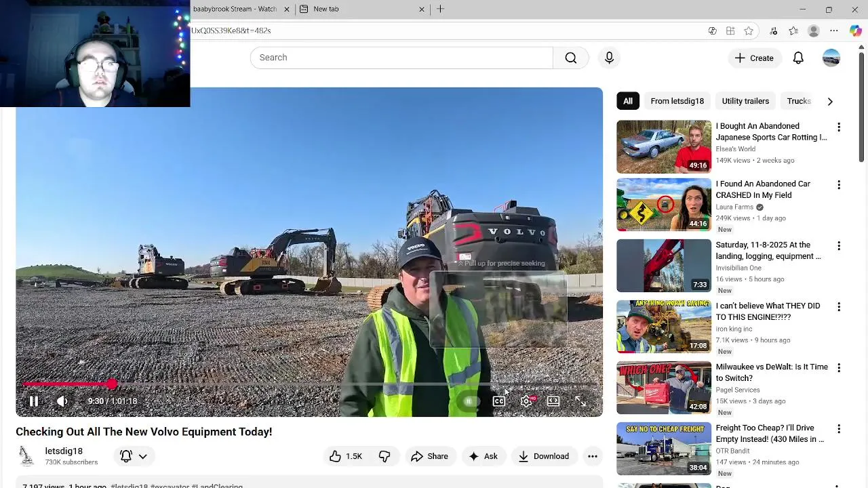
Task: Open the Create menu button
Action: click(754, 58)
